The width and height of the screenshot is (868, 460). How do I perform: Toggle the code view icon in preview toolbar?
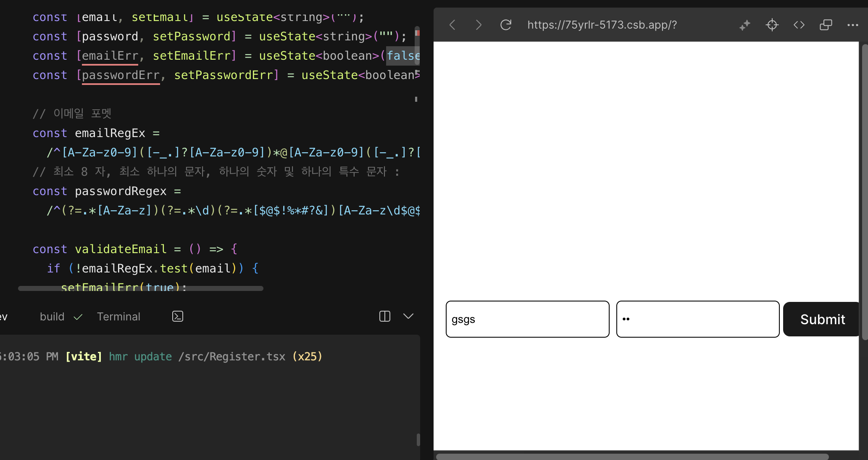coord(799,25)
